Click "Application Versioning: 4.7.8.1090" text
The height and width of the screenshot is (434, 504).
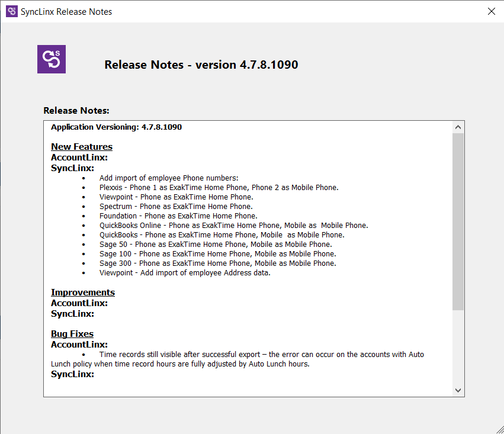116,127
